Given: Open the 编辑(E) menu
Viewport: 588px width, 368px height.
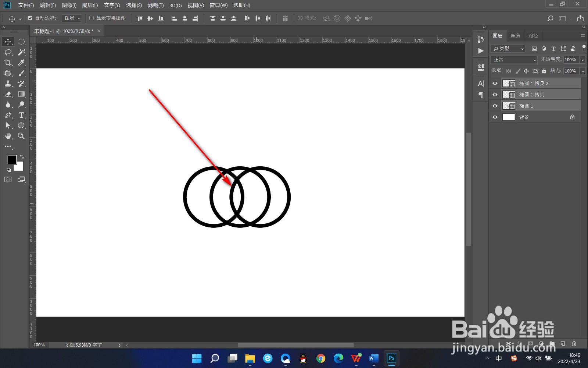Looking at the screenshot, I should click(x=48, y=5).
